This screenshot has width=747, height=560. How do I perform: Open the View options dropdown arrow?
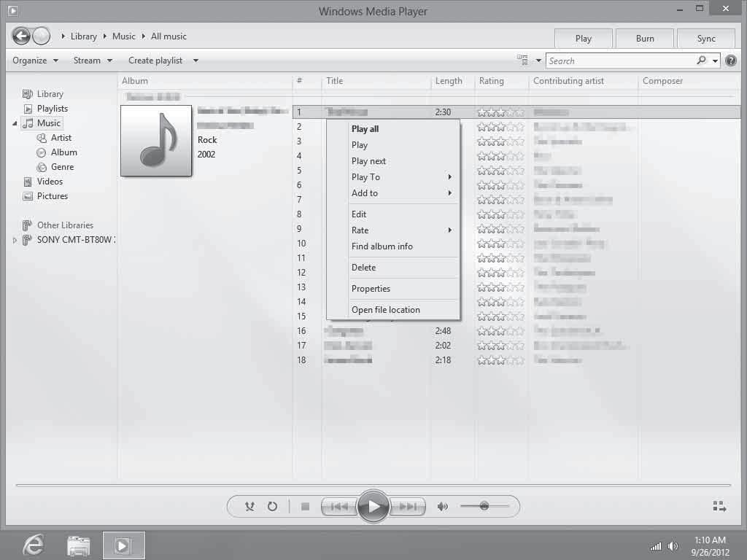538,61
